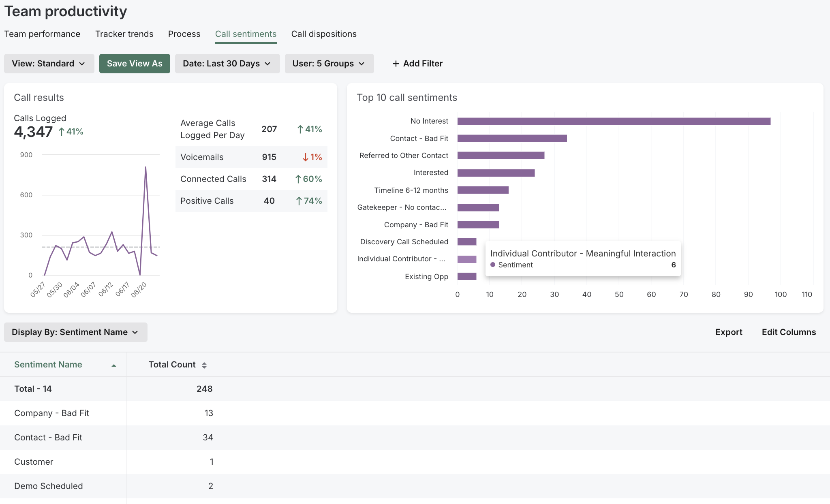Click Edit Columns to customize the table

[x=788, y=332]
